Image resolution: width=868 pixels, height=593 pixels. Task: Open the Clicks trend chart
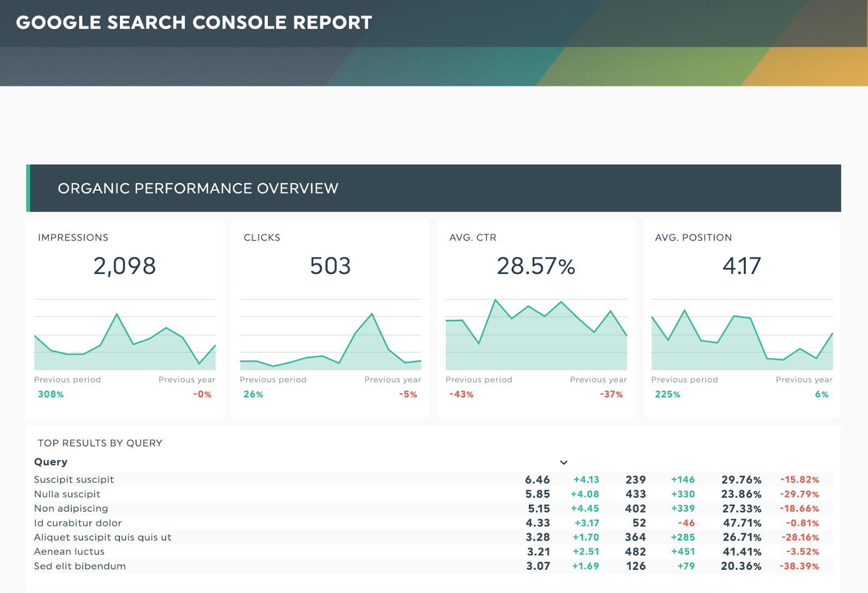coord(330,339)
